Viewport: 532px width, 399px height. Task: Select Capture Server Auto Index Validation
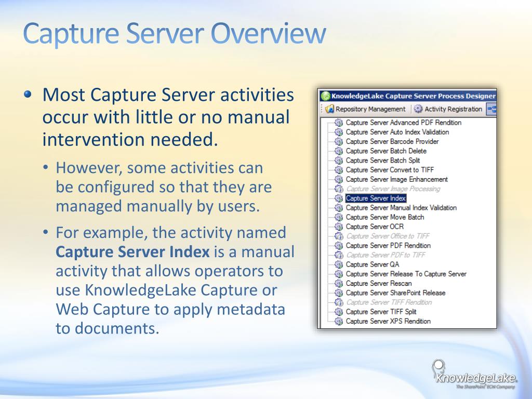point(397,132)
